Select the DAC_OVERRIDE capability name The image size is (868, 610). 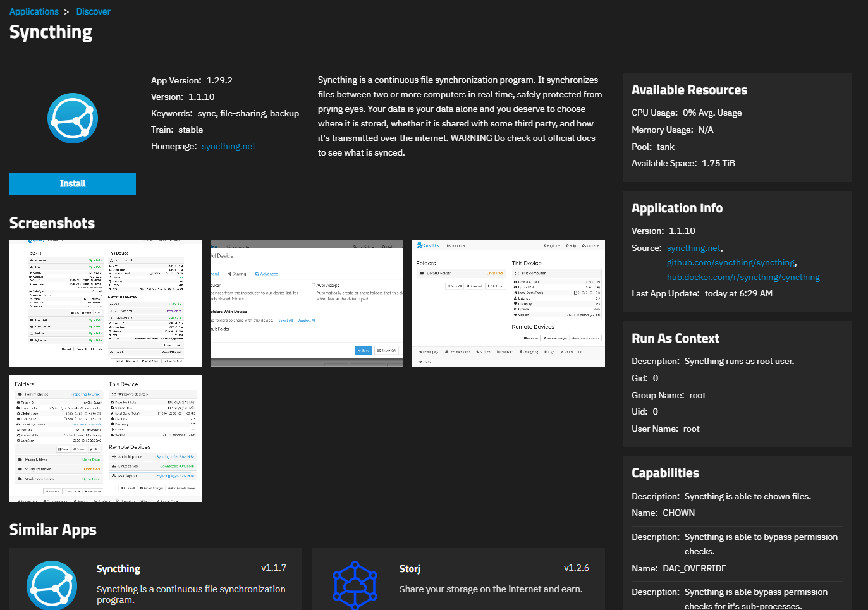pyautogui.click(x=694, y=568)
